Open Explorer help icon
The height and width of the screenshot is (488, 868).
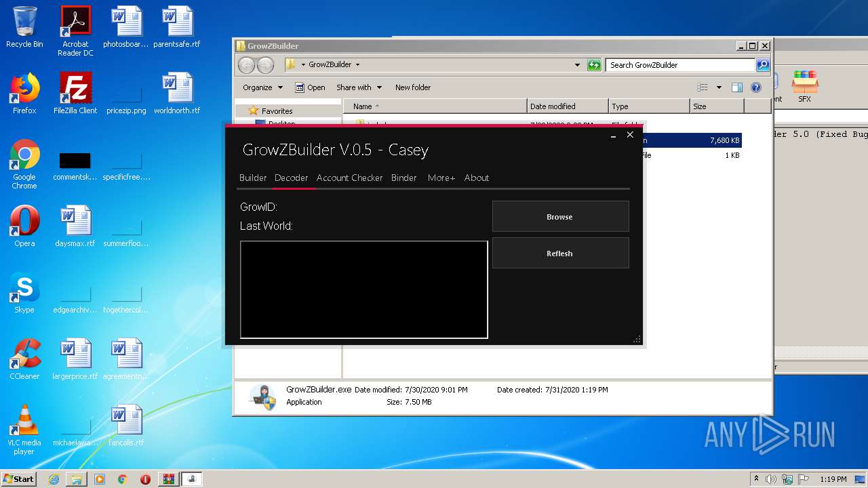pyautogui.click(x=756, y=87)
